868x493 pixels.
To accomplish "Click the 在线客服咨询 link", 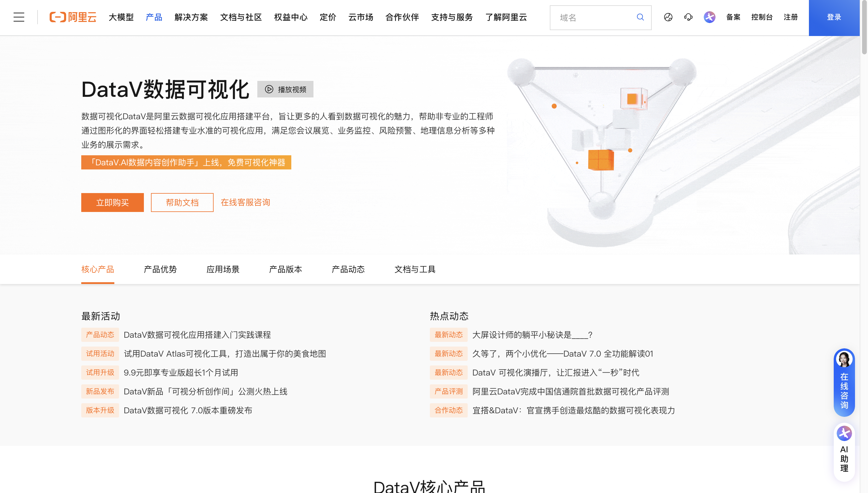I will click(245, 202).
